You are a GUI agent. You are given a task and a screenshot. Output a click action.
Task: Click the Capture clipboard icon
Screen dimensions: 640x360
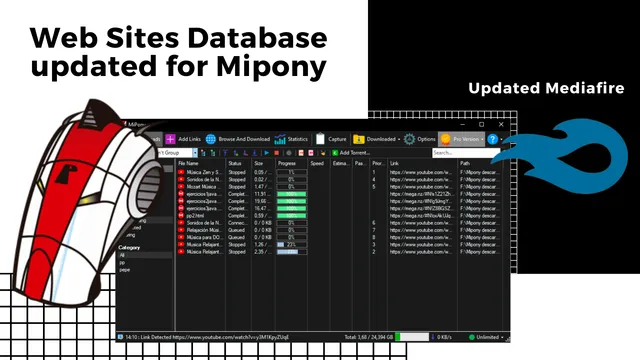(x=320, y=139)
